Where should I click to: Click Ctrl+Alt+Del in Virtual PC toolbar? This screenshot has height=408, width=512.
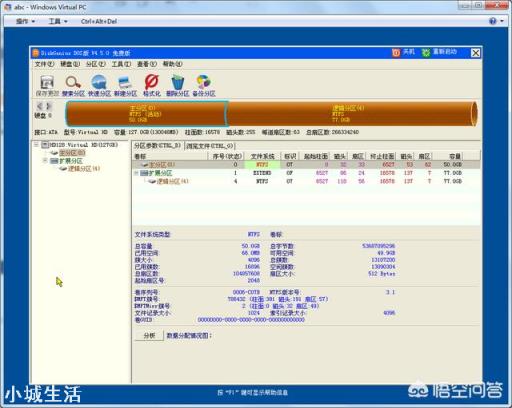tap(99, 21)
